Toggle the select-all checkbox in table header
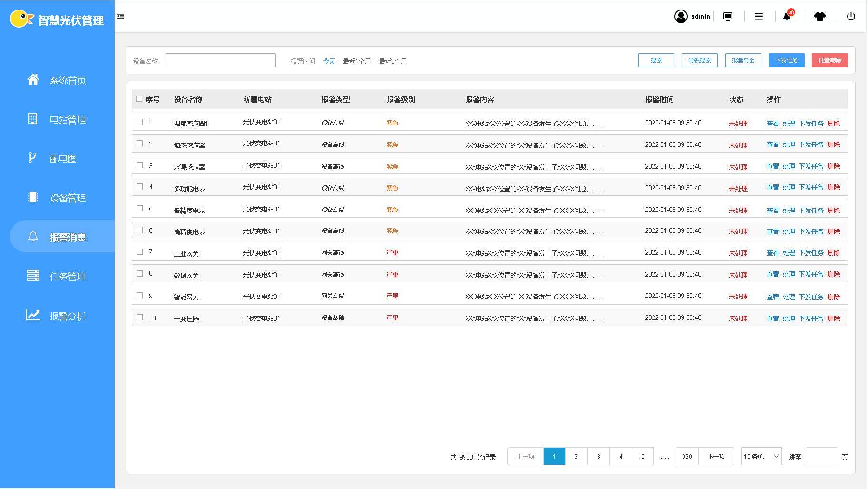 139,99
